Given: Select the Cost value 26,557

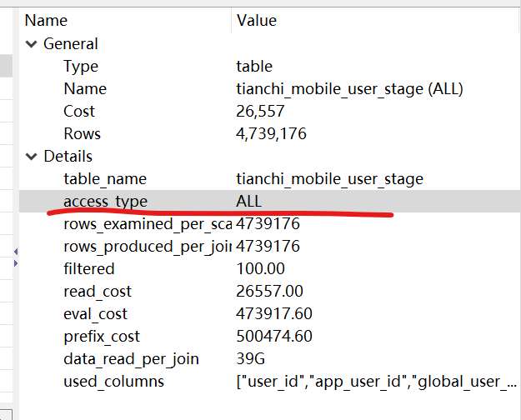Looking at the screenshot, I should point(260,112).
